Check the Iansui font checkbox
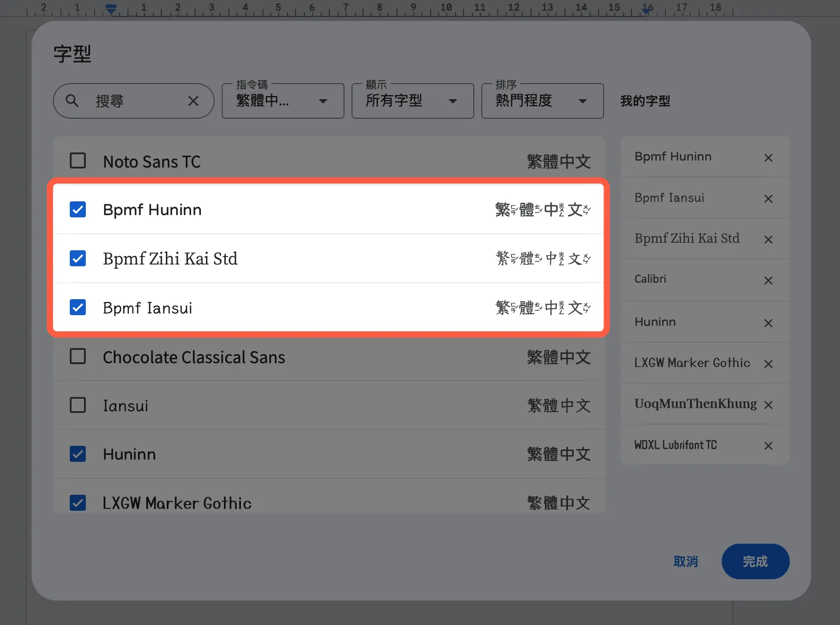This screenshot has height=625, width=840. tap(78, 405)
